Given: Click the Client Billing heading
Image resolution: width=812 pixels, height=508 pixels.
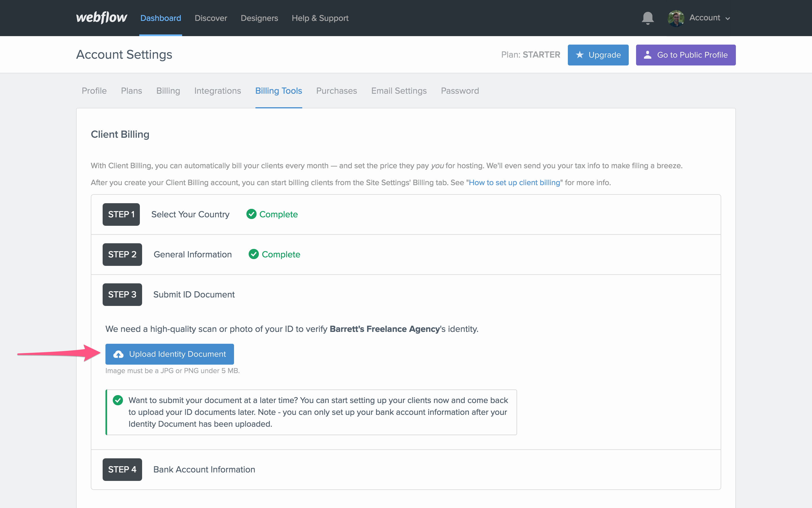Looking at the screenshot, I should click(120, 134).
